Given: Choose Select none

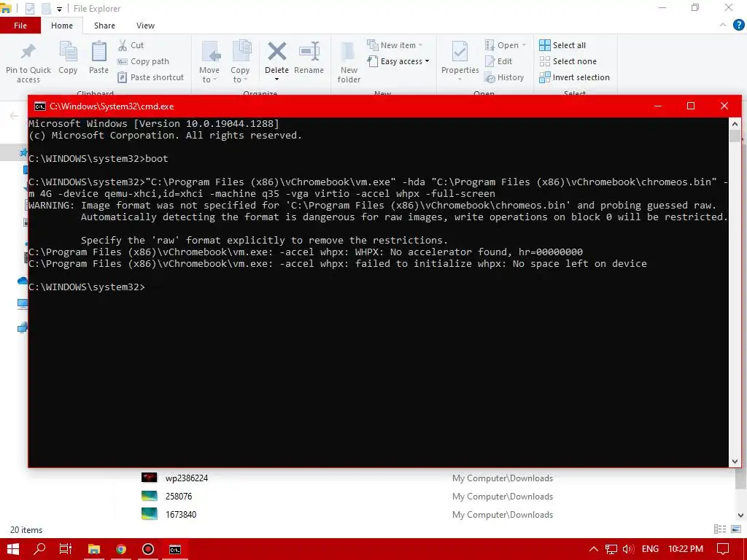Looking at the screenshot, I should click(568, 61).
